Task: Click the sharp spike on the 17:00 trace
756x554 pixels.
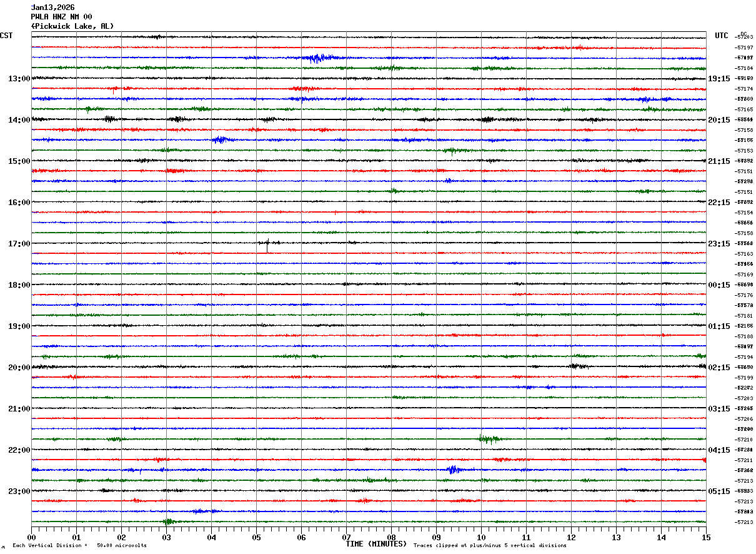Action: point(267,245)
